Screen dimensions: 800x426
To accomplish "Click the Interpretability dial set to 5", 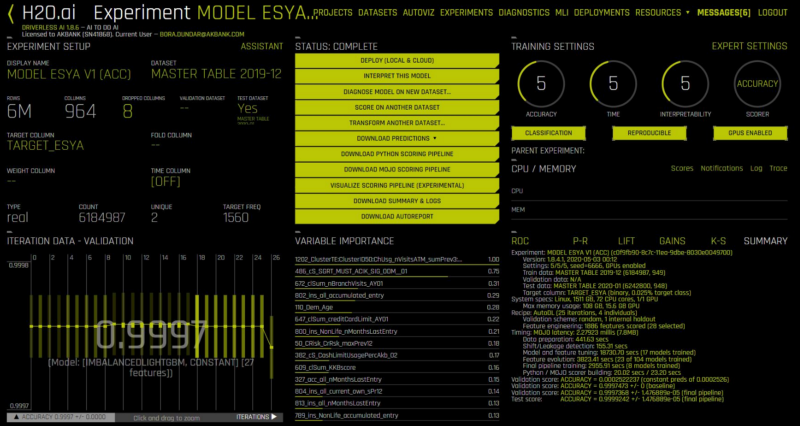I will click(x=685, y=84).
